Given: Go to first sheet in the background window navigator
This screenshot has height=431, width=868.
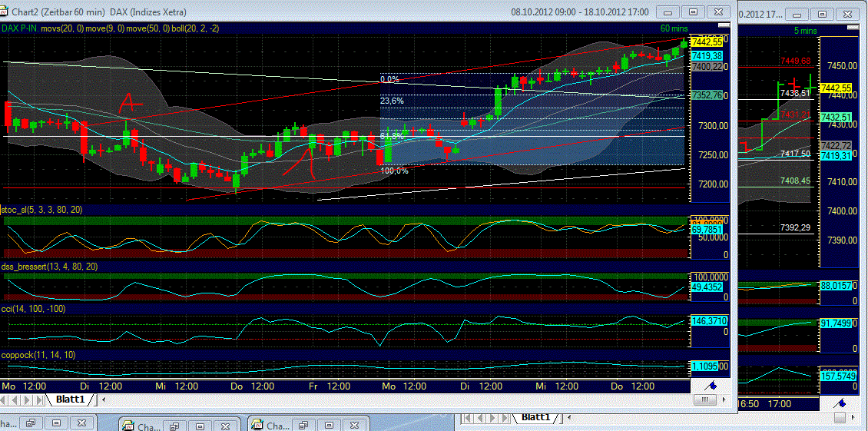Looking at the screenshot, I should [467, 417].
